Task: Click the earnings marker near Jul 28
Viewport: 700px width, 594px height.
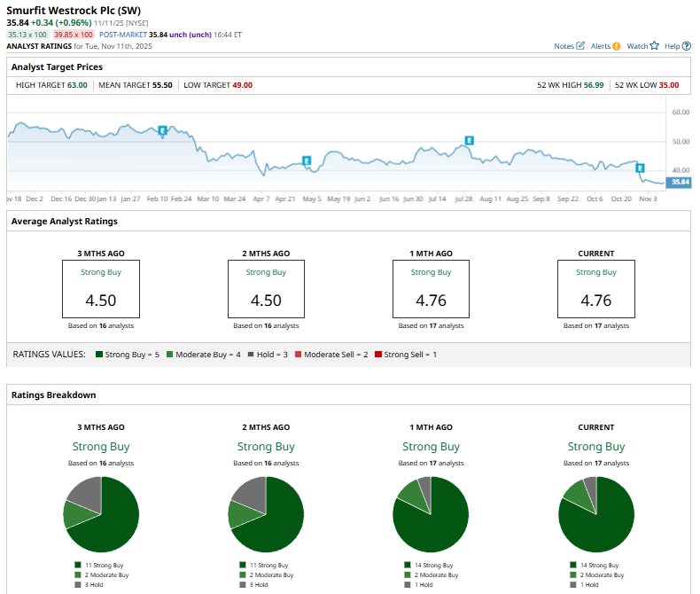Action: tap(469, 140)
